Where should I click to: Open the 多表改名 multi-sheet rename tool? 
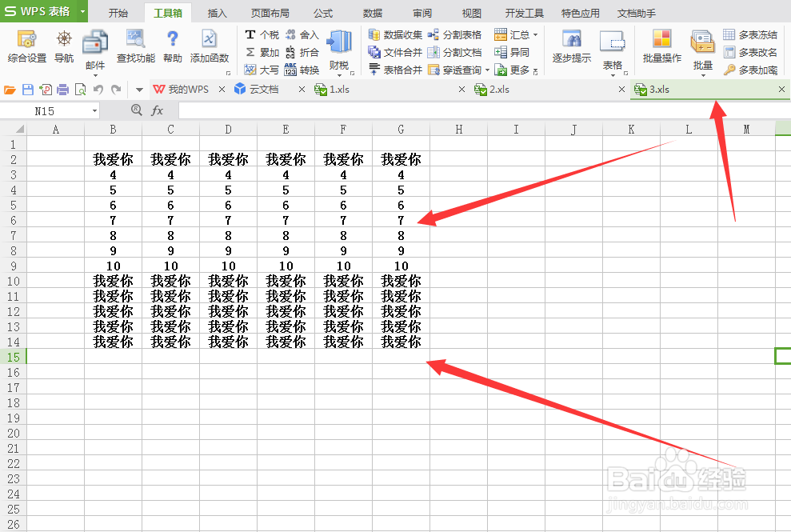[x=750, y=52]
